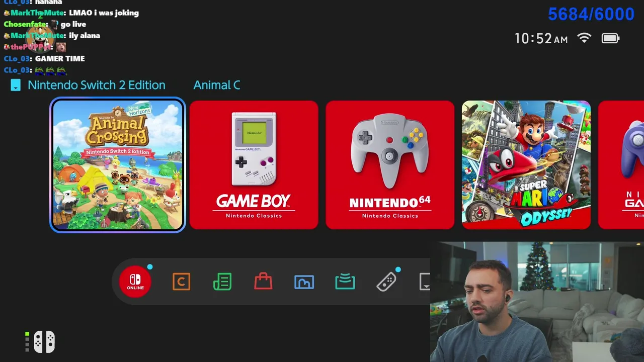Launch Nintendo 64 Nintendo Classics tile
This screenshot has height=362, width=644.
coord(390,165)
